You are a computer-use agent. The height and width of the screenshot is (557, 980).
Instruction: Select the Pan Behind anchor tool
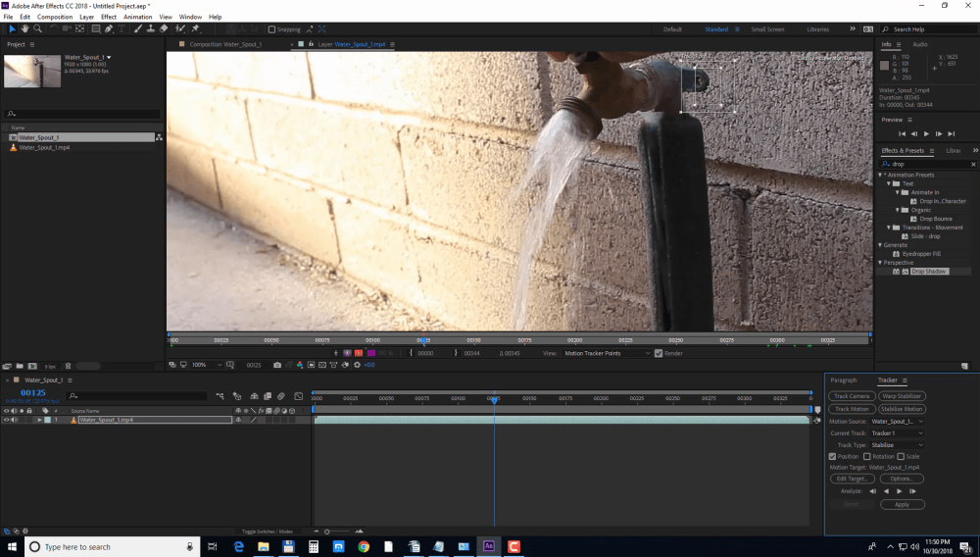[80, 28]
